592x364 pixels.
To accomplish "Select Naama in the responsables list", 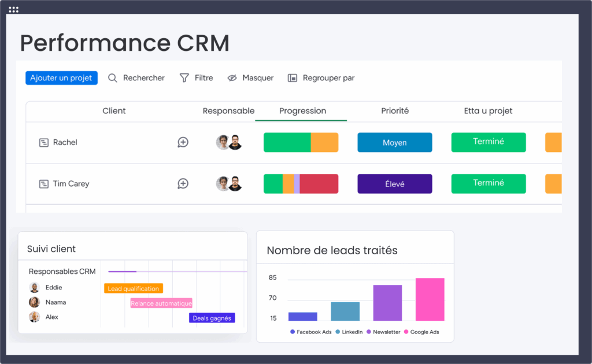I will (56, 302).
